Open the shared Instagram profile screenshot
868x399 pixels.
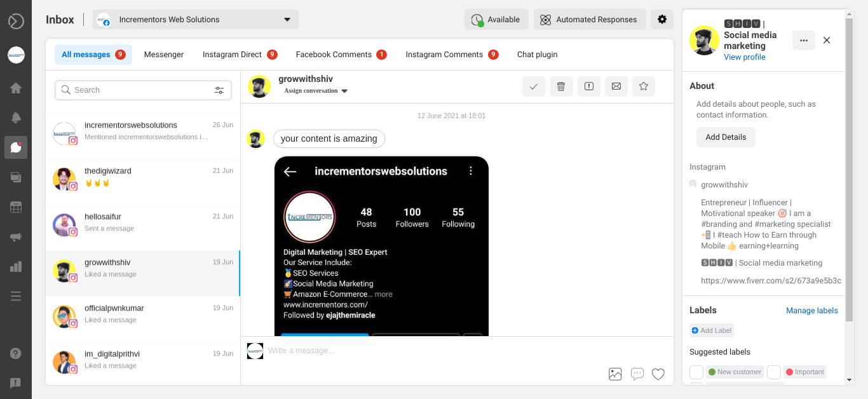pos(381,247)
